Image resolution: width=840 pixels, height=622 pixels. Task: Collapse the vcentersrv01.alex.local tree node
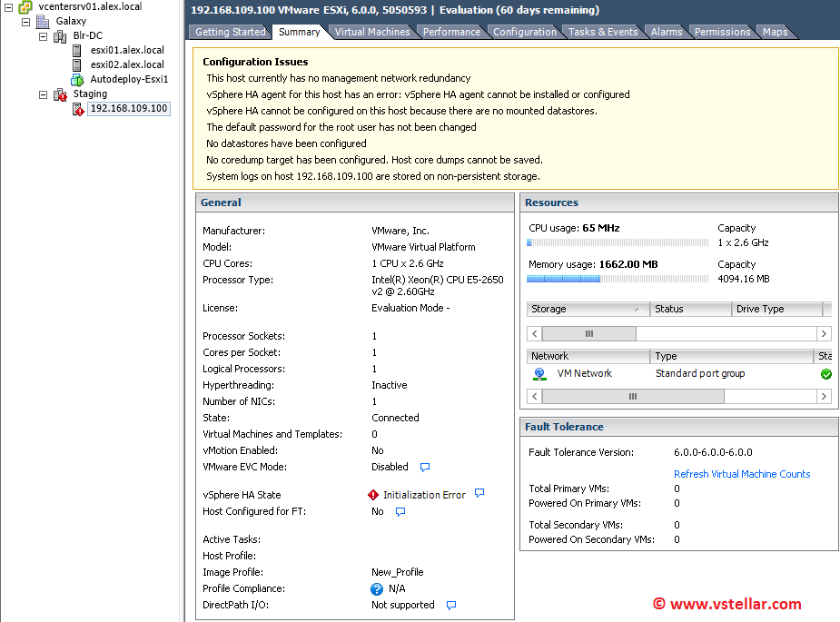(8, 6)
